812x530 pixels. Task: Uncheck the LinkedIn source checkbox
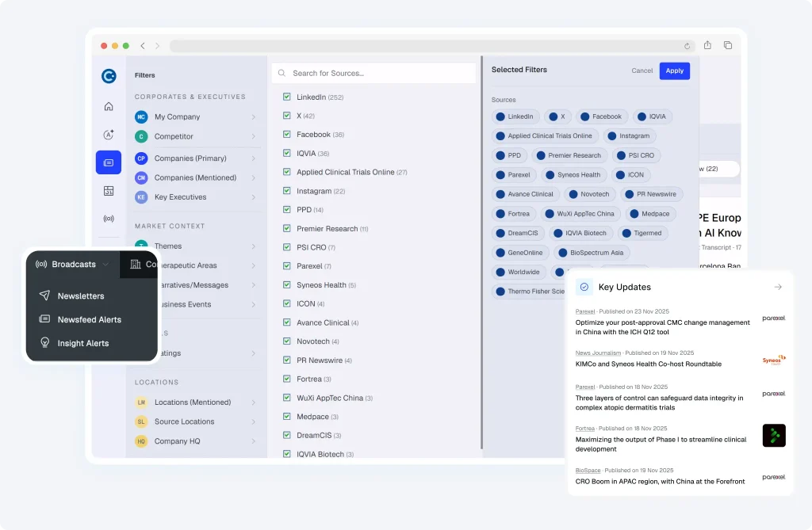[x=287, y=97]
